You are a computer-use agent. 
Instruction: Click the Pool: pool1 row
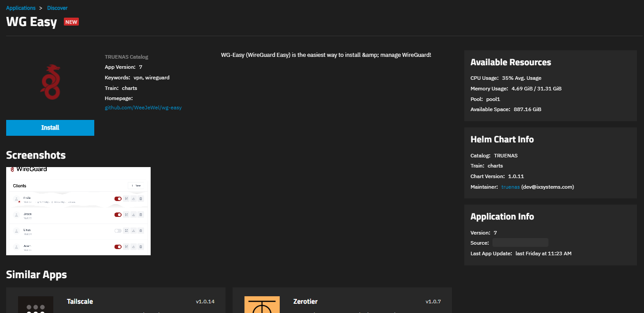pos(486,99)
